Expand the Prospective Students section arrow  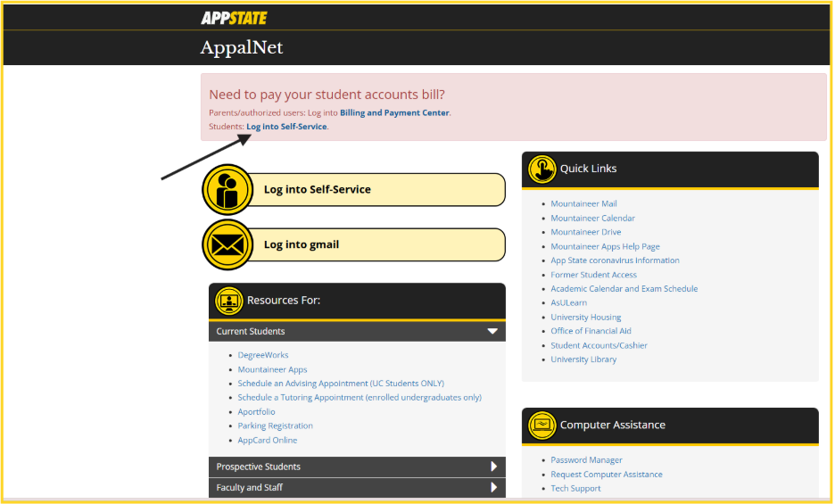pyautogui.click(x=493, y=467)
